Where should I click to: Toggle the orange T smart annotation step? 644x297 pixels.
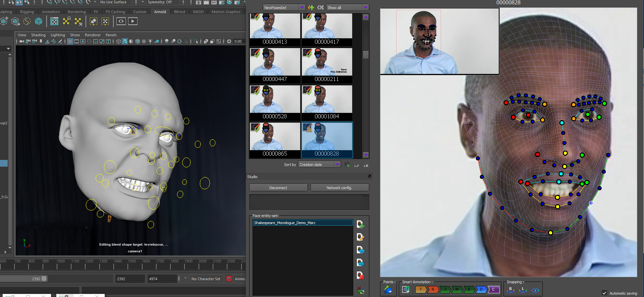(x=421, y=289)
